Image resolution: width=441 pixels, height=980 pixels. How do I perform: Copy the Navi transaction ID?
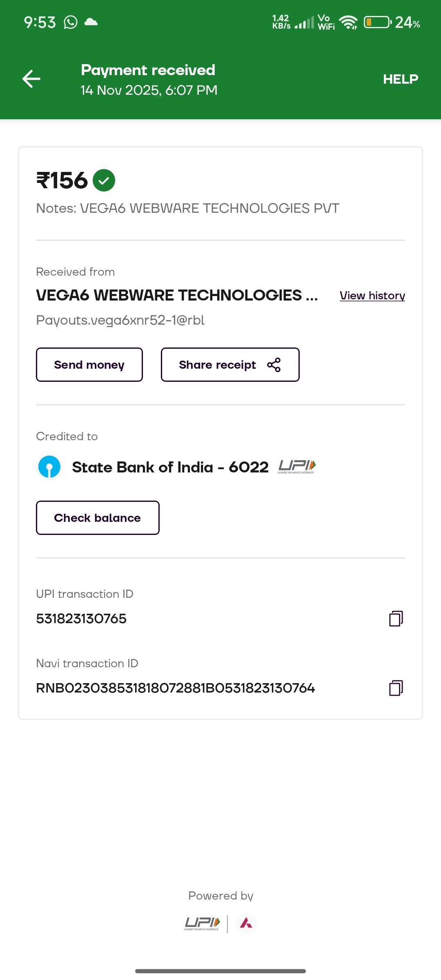396,688
